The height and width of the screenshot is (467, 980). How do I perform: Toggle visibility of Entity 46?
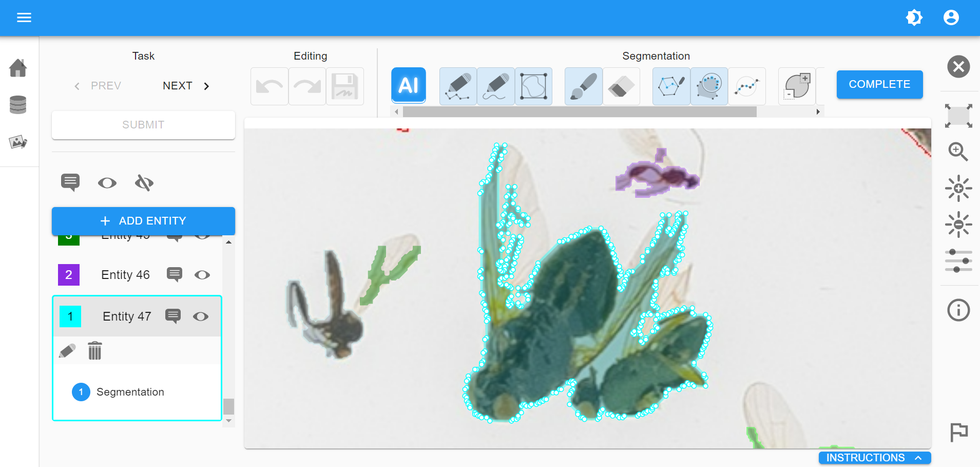202,275
